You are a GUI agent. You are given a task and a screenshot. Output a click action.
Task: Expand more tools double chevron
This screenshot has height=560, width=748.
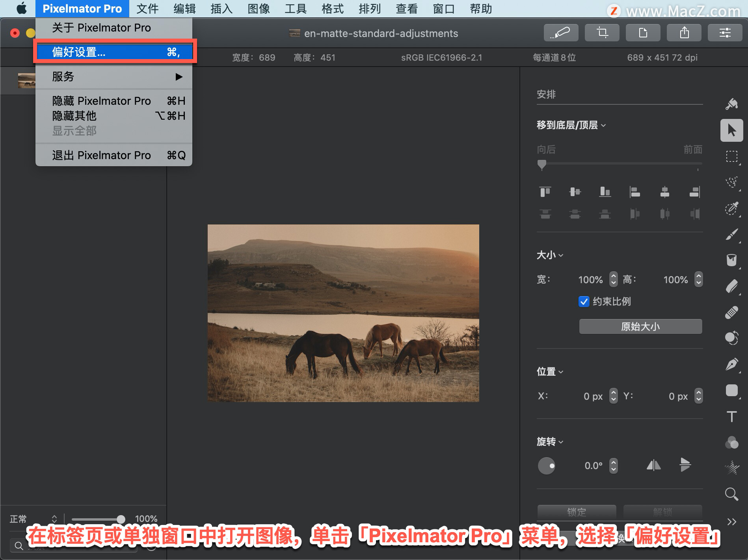731,522
